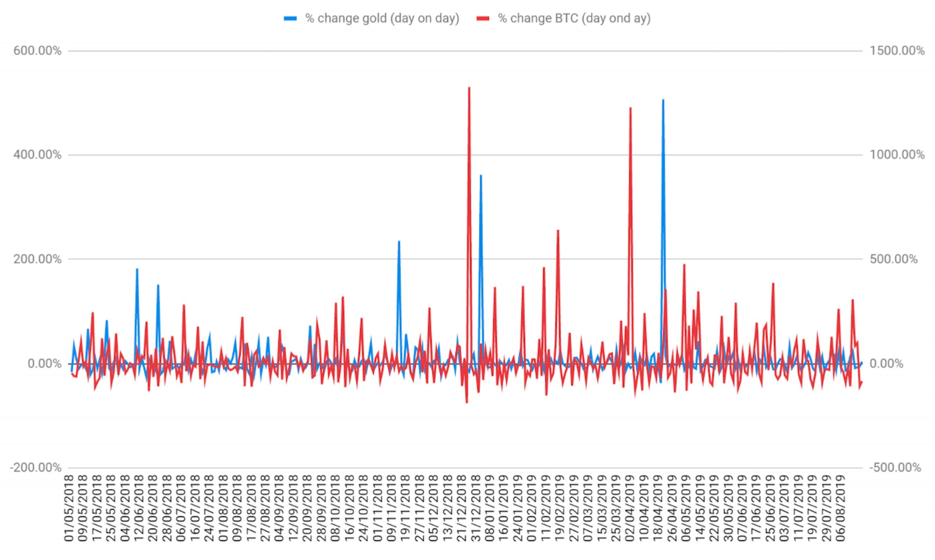This screenshot has height=560, width=935.
Task: Select the 09/05/2018 date label
Action: pos(83,508)
